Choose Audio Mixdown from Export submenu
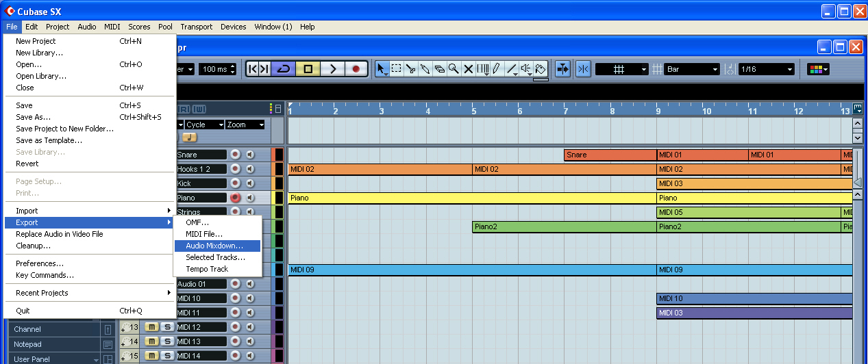The width and height of the screenshot is (868, 364). click(218, 246)
